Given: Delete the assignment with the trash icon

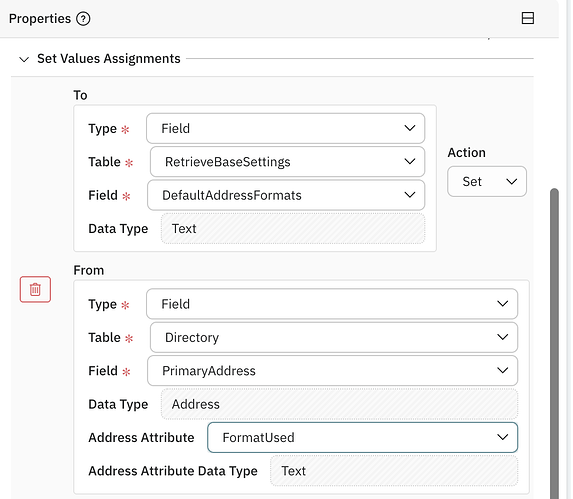Looking at the screenshot, I should tap(35, 289).
